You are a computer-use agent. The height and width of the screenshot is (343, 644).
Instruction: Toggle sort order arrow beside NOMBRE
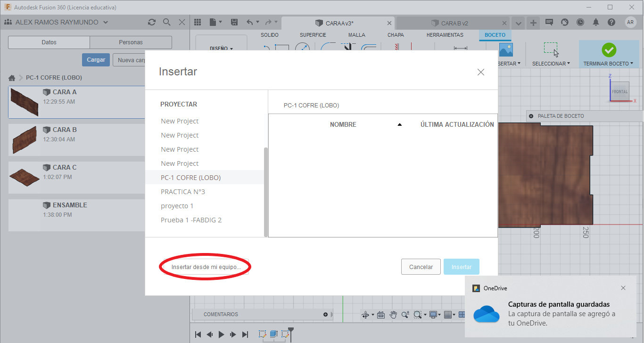[x=400, y=125]
